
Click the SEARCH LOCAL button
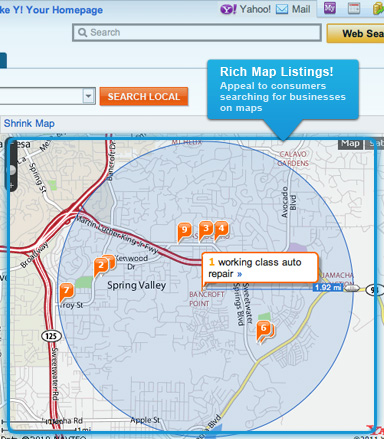pos(144,97)
